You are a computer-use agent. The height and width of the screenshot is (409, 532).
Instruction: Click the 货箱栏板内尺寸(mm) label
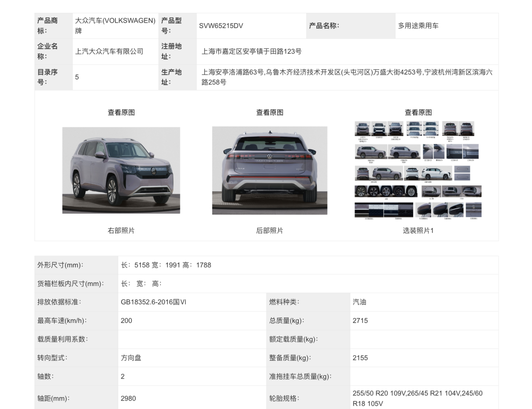pos(70,284)
